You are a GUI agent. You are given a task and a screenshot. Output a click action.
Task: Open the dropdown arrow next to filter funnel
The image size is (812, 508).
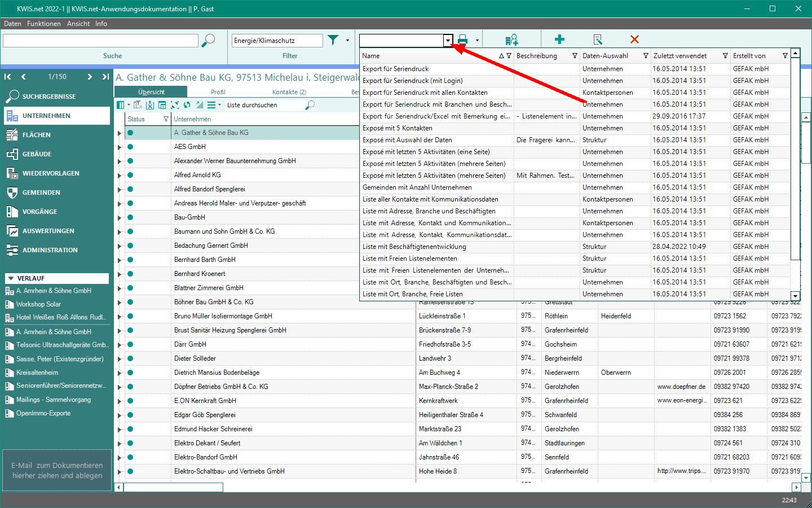(347, 41)
